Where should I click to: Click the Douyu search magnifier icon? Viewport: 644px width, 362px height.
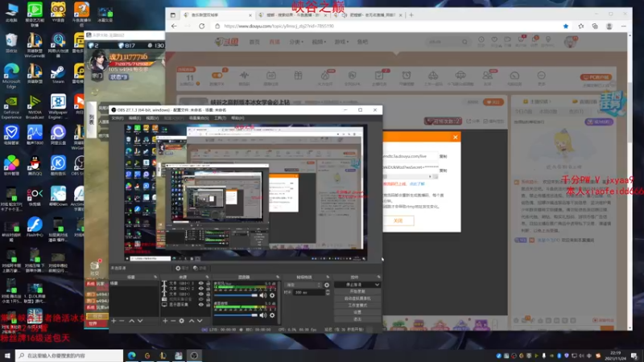coord(464,42)
